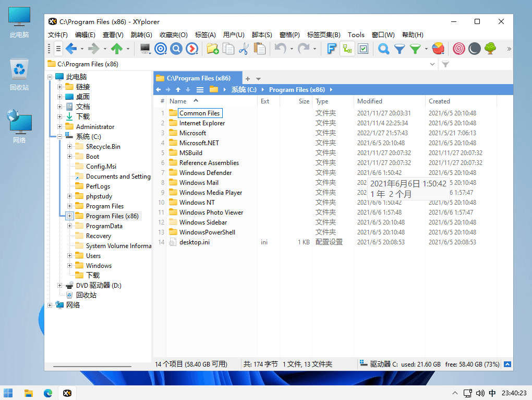The image size is (532, 400).
Task: Open Microsoft Edge from taskbar
Action: tap(48, 393)
